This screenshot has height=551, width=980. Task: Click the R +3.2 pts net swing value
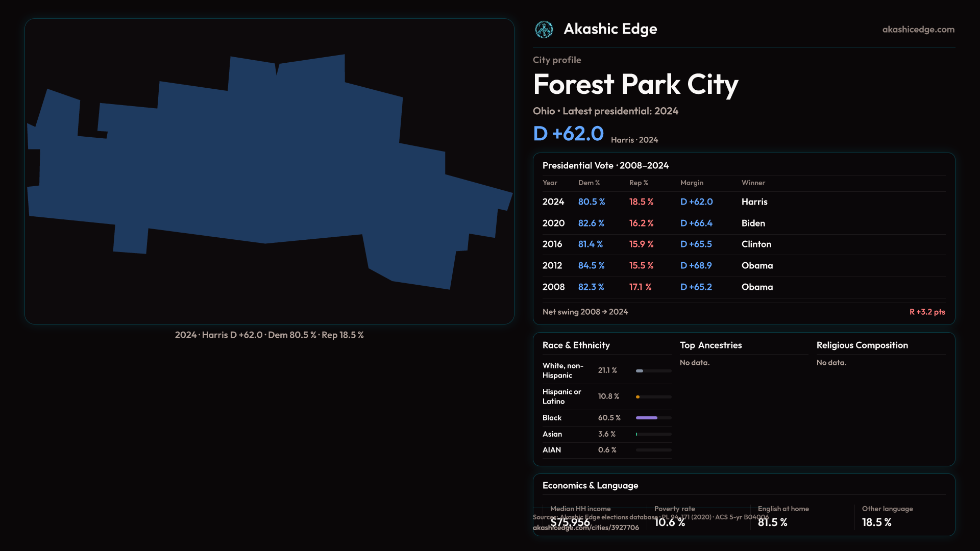(x=927, y=312)
